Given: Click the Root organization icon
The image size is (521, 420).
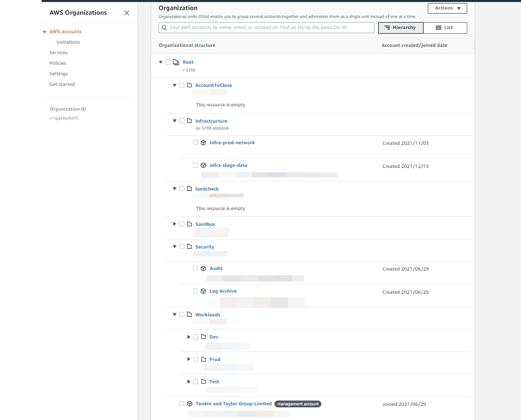Looking at the screenshot, I should click(176, 62).
